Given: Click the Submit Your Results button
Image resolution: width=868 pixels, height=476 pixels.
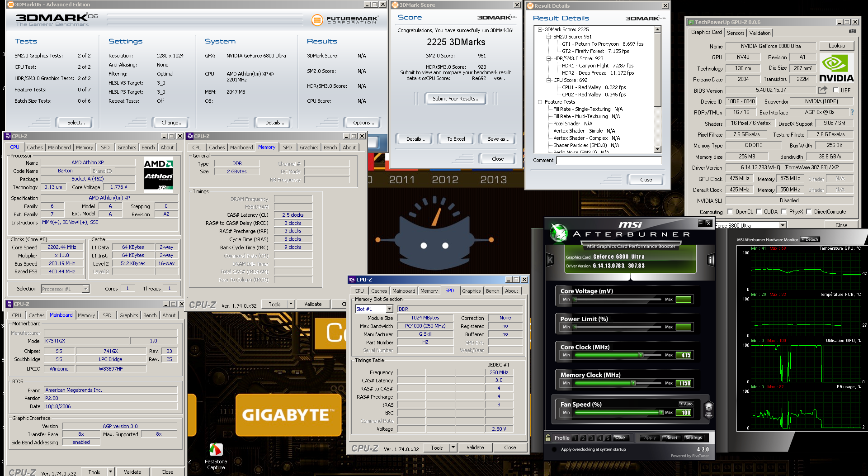Looking at the screenshot, I should pyautogui.click(x=456, y=99).
